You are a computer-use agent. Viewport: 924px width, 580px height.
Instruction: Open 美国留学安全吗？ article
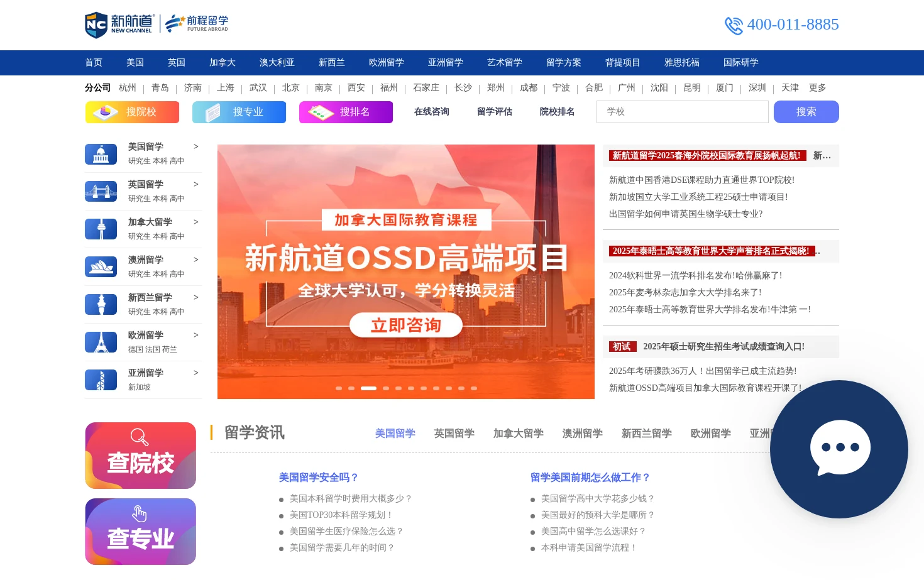319,478
